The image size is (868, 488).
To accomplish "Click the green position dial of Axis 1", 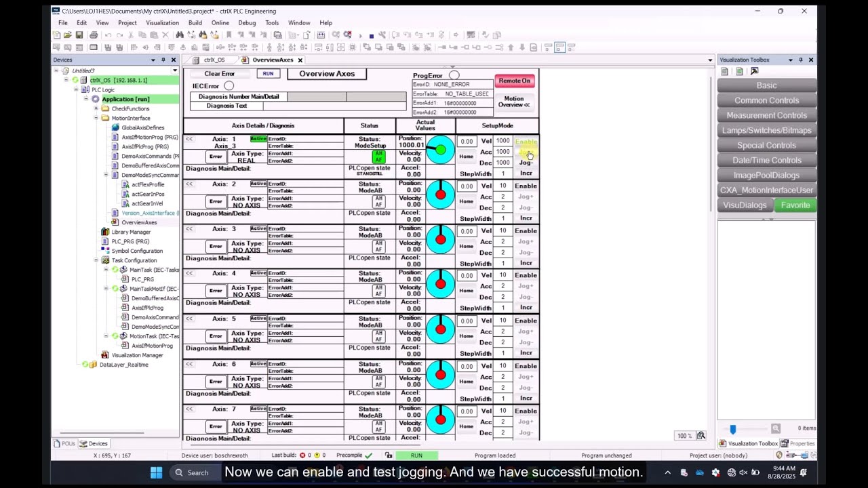I will (x=440, y=150).
